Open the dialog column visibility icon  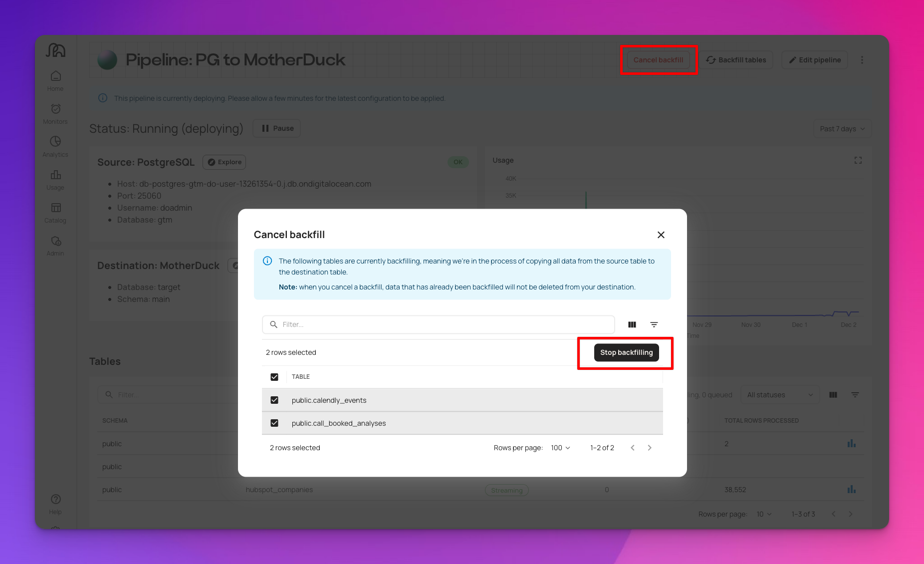click(x=632, y=324)
